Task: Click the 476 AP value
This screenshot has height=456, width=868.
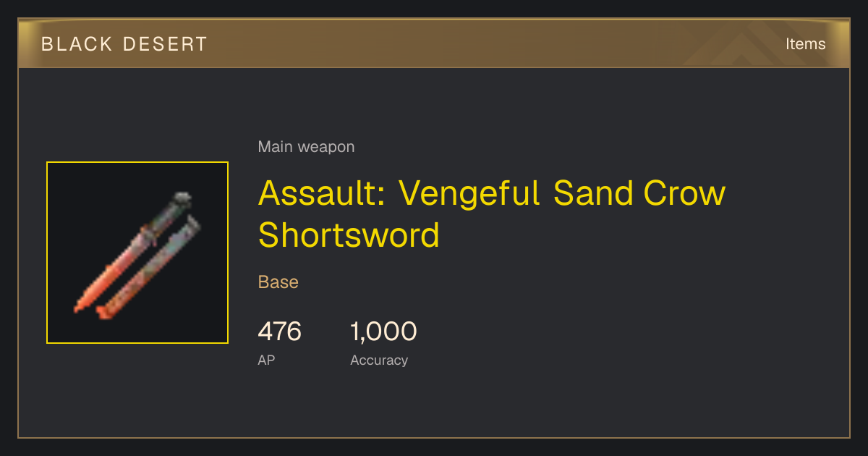Action: 279,332
